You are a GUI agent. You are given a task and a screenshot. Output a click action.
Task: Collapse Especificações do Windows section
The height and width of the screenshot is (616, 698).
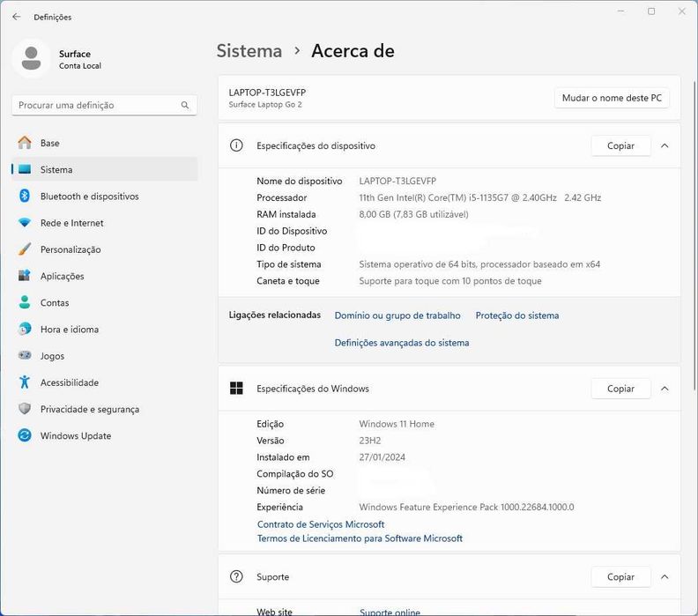click(x=665, y=389)
